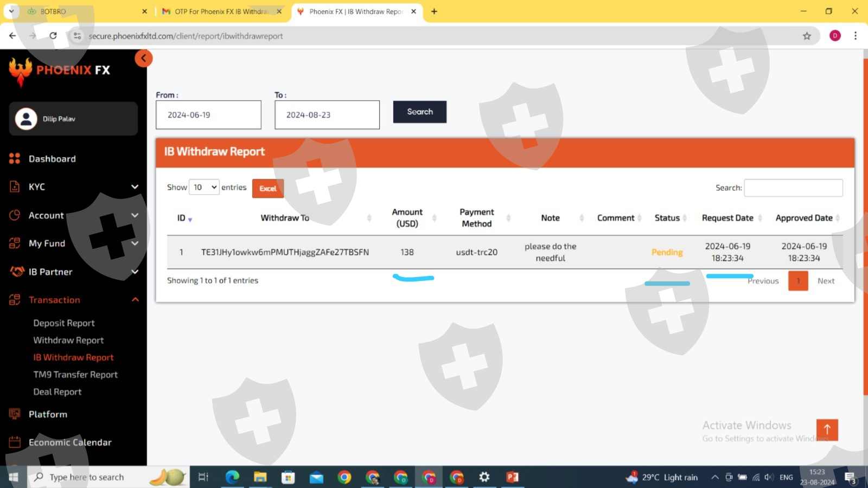Click the wallet address TE31JHy1owkw6mPMUTHjaggZAFe27TBSFN

coord(285,252)
